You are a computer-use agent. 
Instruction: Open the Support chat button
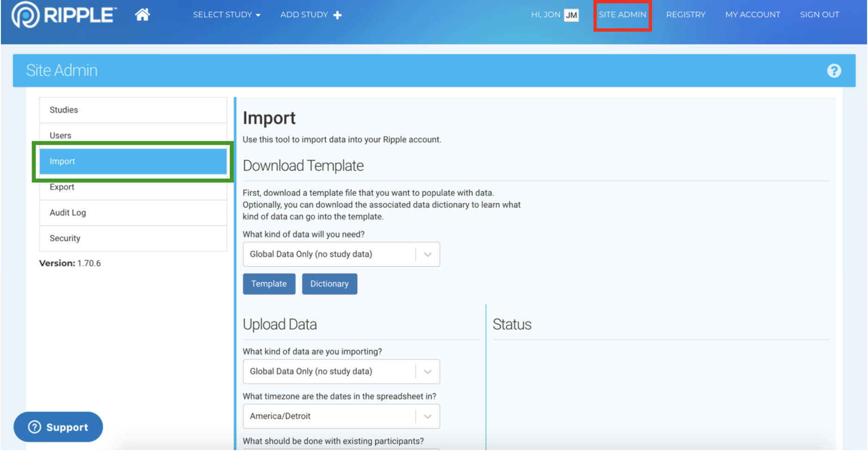pyautogui.click(x=58, y=427)
